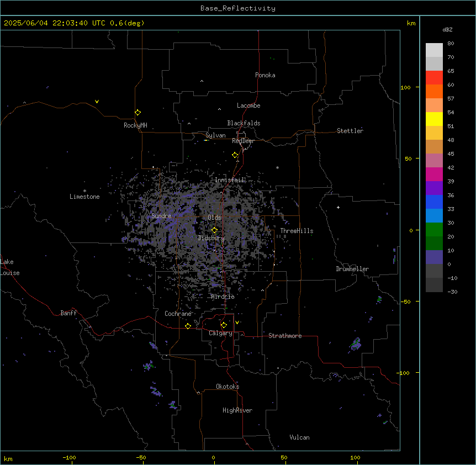Click the Okotoks label
The height and width of the screenshot is (465, 476).
228,387
